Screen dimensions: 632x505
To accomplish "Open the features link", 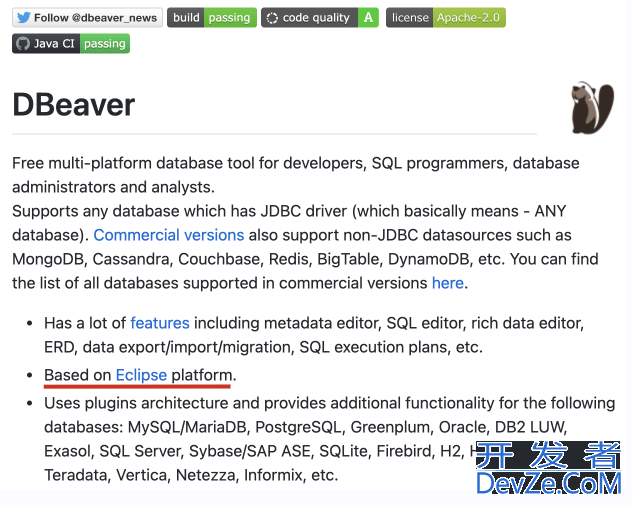I will tap(160, 323).
